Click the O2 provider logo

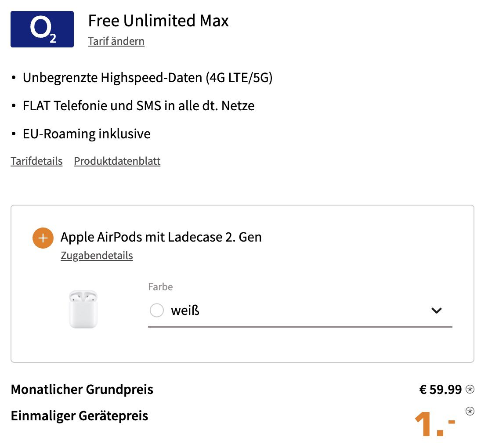tap(42, 29)
